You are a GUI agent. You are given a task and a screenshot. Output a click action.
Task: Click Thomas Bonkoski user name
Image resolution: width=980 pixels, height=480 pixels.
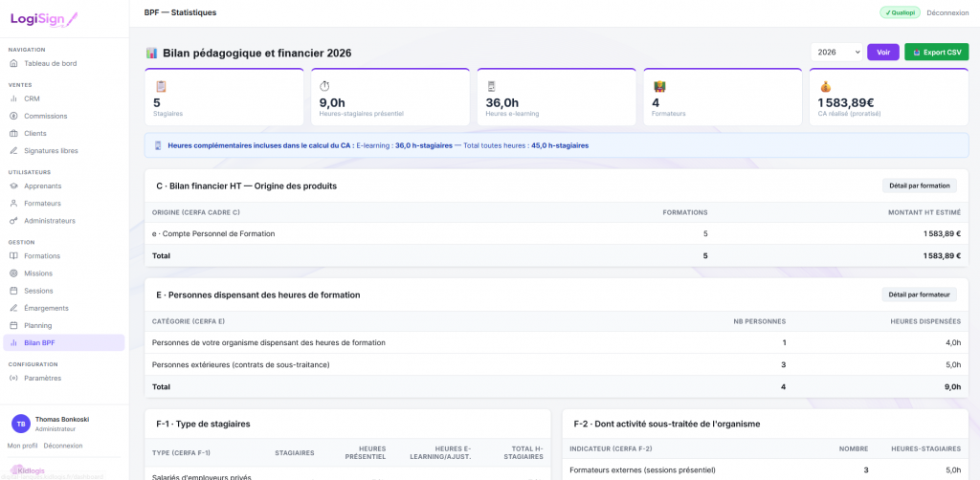pyautogui.click(x=62, y=420)
